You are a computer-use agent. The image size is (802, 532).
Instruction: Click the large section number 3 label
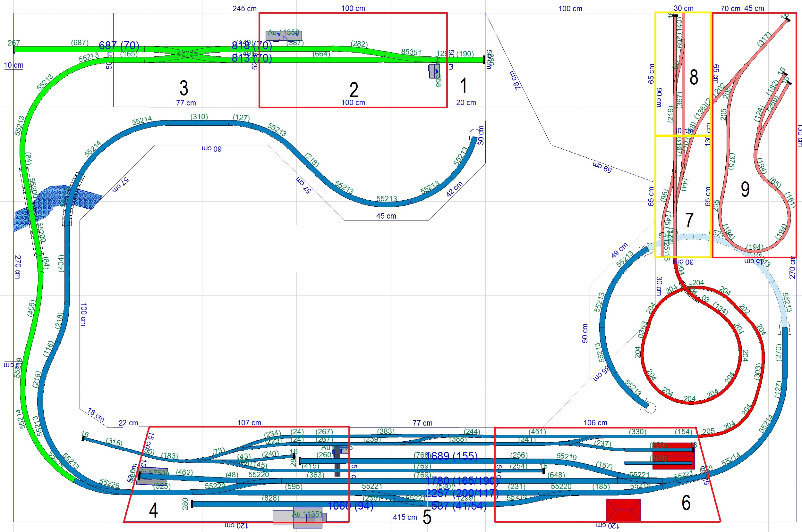click(x=184, y=88)
